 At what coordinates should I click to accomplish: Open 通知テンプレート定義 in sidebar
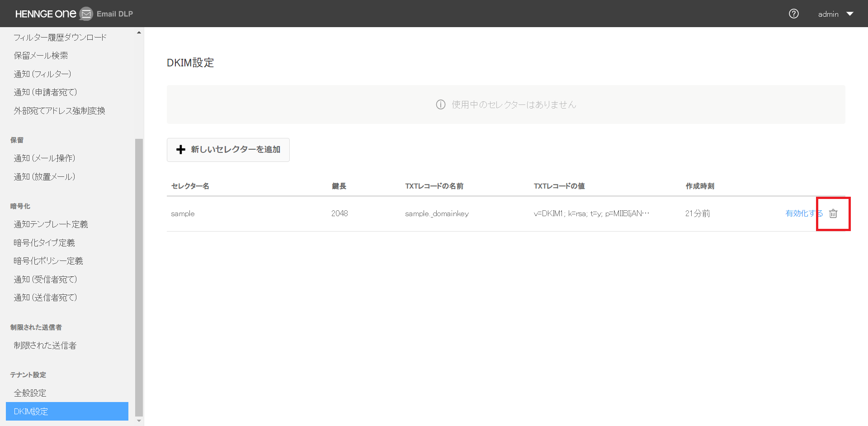point(51,224)
